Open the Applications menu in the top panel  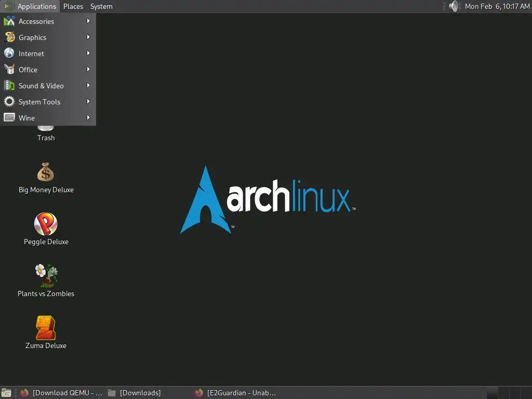(x=30, y=6)
